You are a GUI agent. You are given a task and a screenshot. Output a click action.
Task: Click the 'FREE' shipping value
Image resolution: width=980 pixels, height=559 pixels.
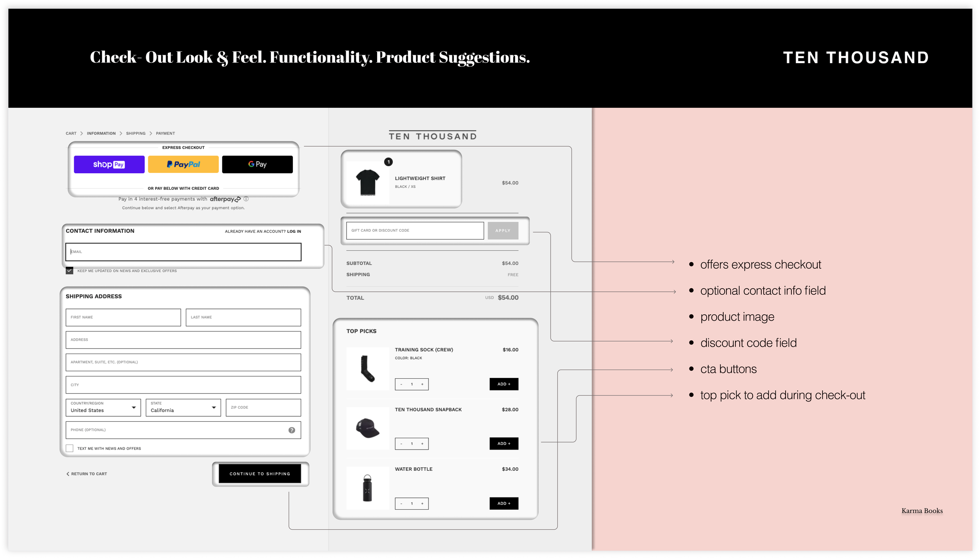coord(513,275)
